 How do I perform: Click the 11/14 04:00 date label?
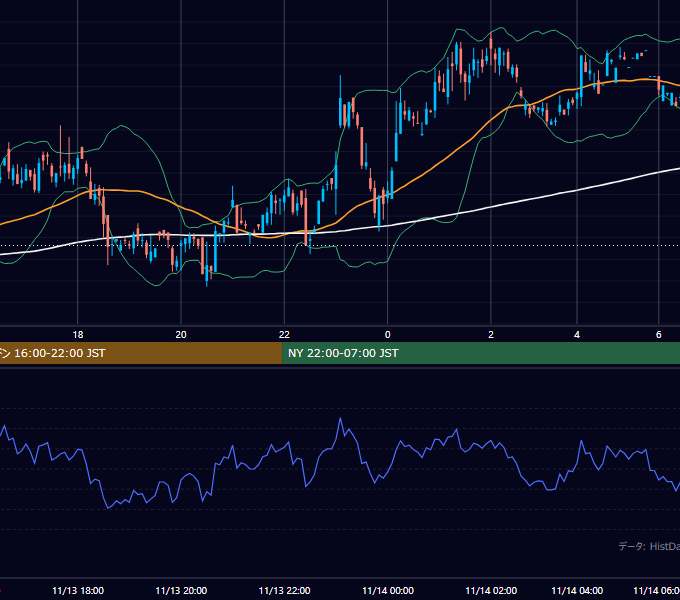(x=577, y=590)
